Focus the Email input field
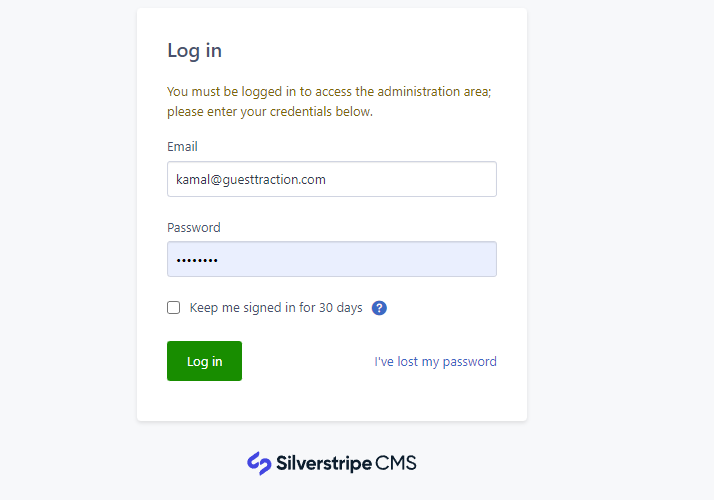714x500 pixels. coord(332,179)
